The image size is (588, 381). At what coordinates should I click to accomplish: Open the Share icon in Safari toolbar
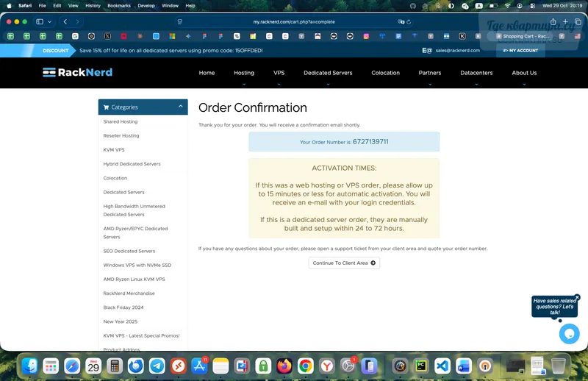553,22
